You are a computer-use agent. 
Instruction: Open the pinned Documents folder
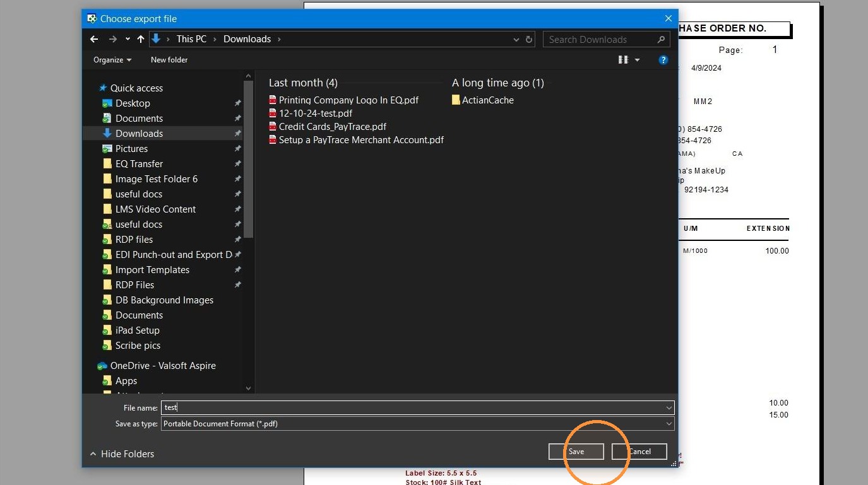coord(139,119)
